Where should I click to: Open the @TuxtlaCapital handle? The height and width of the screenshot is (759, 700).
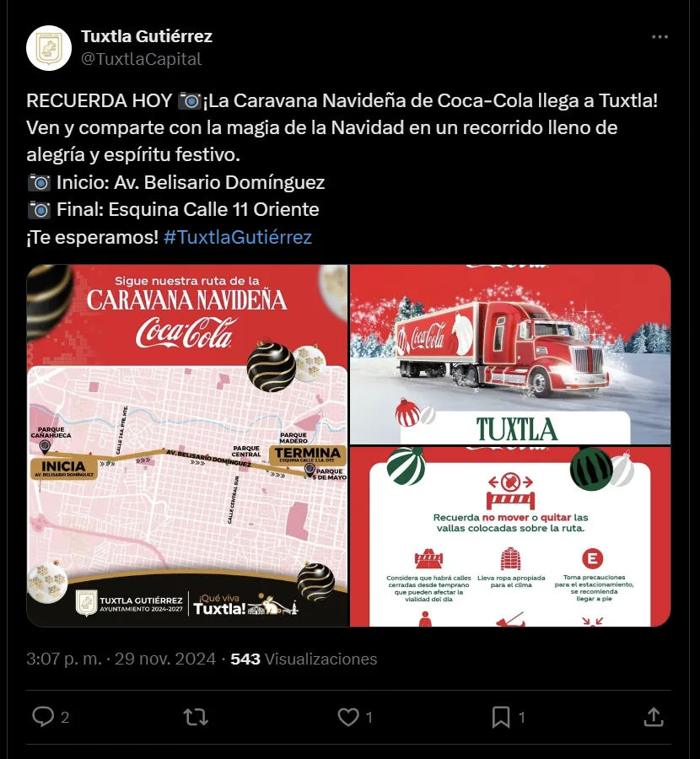141,59
